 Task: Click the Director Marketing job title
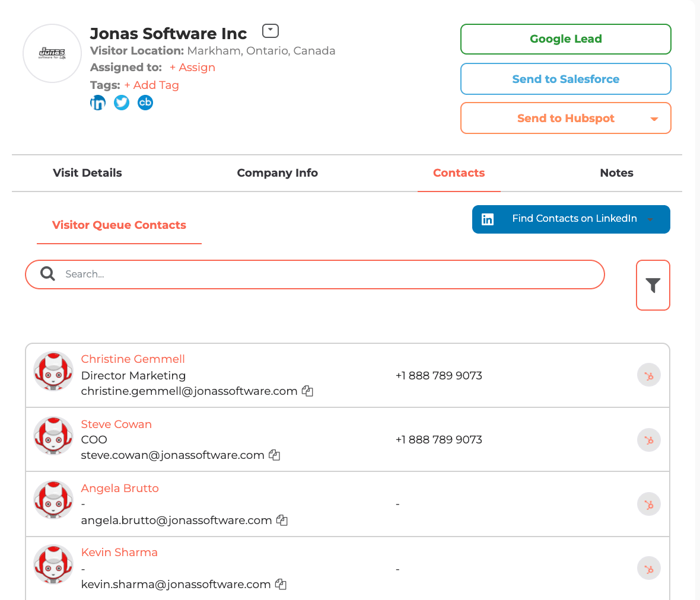click(x=133, y=376)
